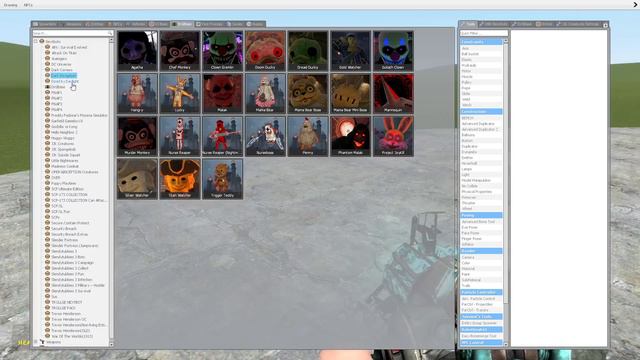Choose the Face Poser tool
Screen dimensions: 640x360
pos(481,233)
